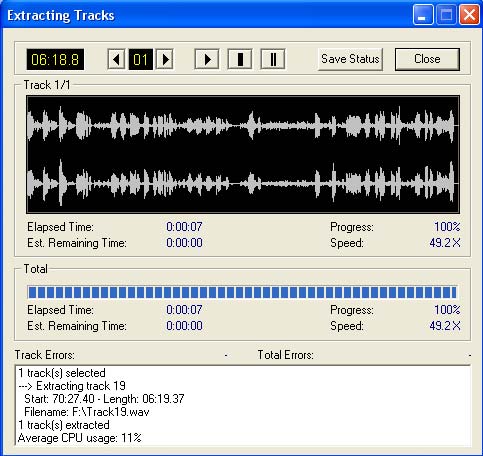Click the 'Average CPU usage: 11%' log line

[80, 438]
